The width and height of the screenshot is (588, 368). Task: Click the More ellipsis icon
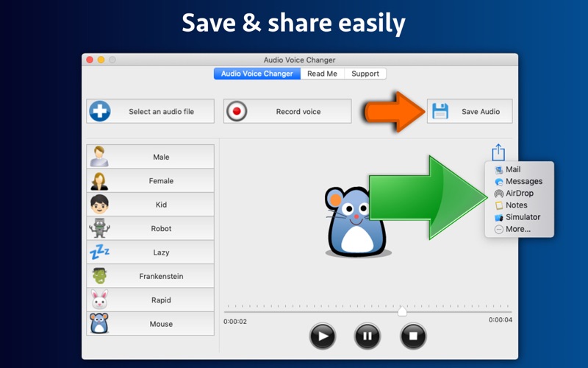pyautogui.click(x=499, y=230)
